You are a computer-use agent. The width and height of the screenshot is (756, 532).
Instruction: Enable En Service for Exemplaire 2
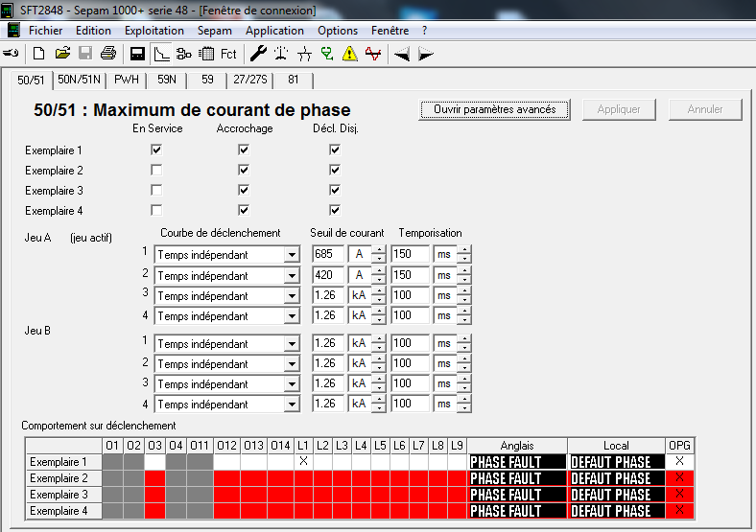[156, 170]
